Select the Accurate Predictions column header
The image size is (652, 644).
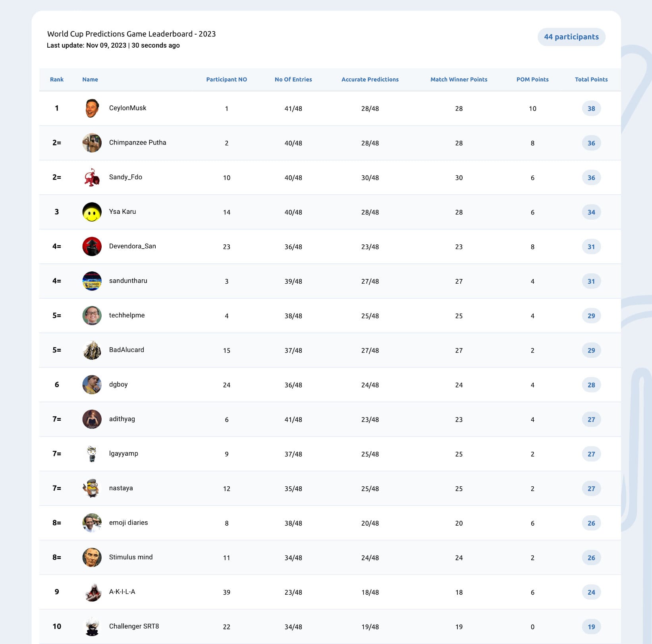pyautogui.click(x=370, y=79)
